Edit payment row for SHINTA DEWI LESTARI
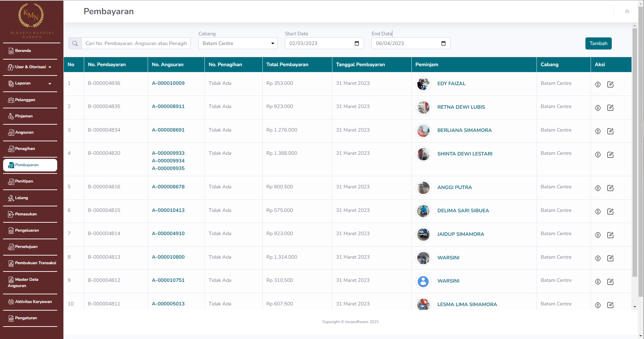The width and height of the screenshot is (644, 339). coord(610,154)
